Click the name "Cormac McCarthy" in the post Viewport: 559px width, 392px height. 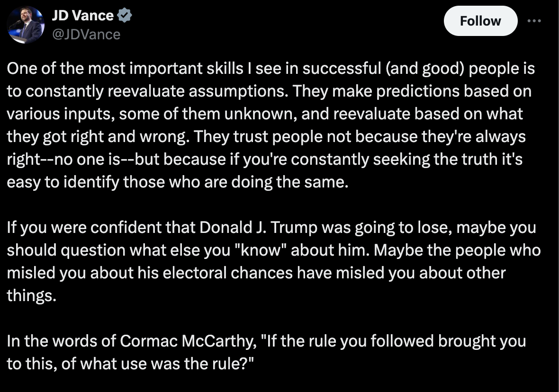point(188,341)
